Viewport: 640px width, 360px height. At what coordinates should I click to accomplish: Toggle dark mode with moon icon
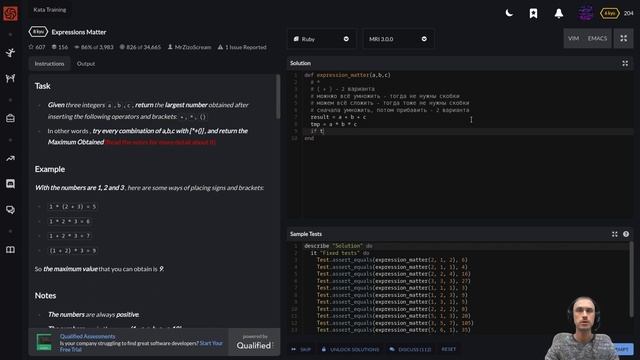pos(509,13)
